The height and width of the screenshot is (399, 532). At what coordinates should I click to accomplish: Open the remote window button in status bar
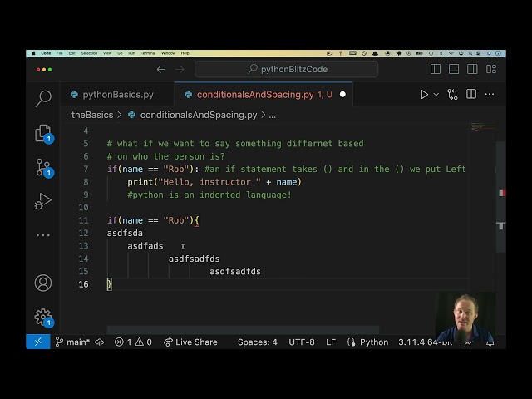pos(38,342)
